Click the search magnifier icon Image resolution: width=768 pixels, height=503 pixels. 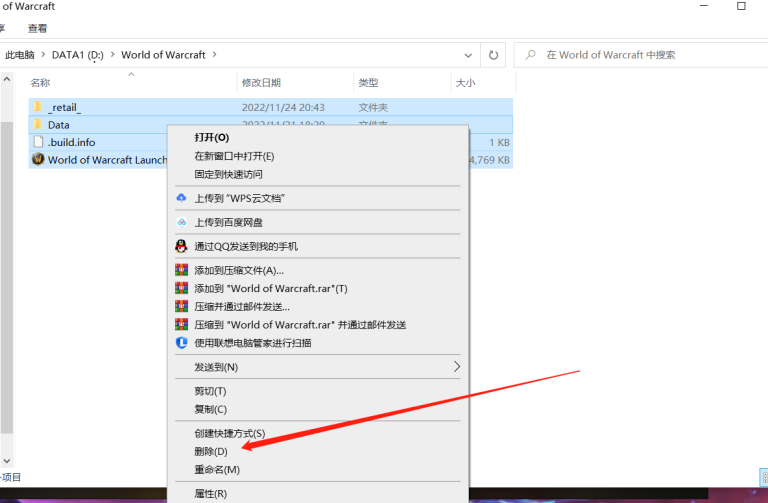coord(531,55)
